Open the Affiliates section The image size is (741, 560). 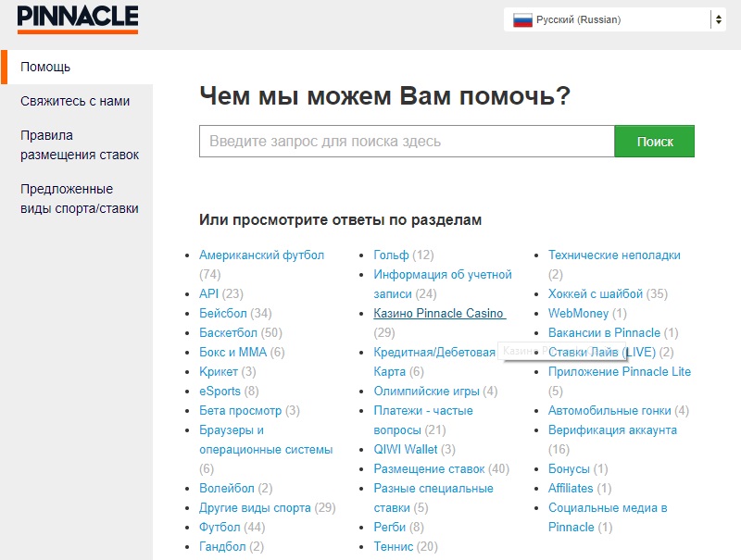tap(571, 488)
